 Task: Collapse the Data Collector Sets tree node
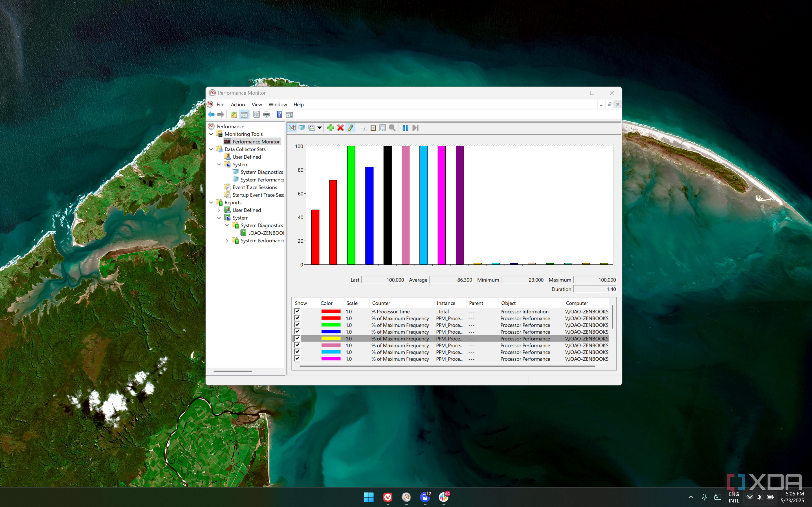(x=211, y=149)
